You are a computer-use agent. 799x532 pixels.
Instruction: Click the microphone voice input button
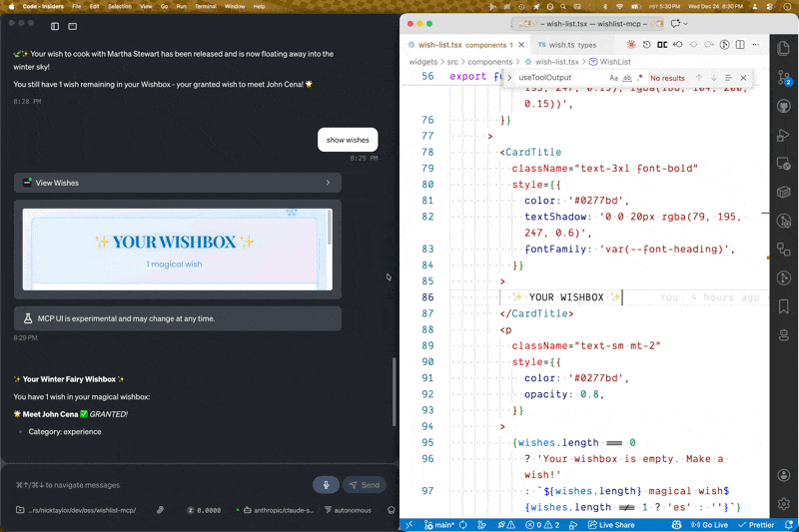325,485
